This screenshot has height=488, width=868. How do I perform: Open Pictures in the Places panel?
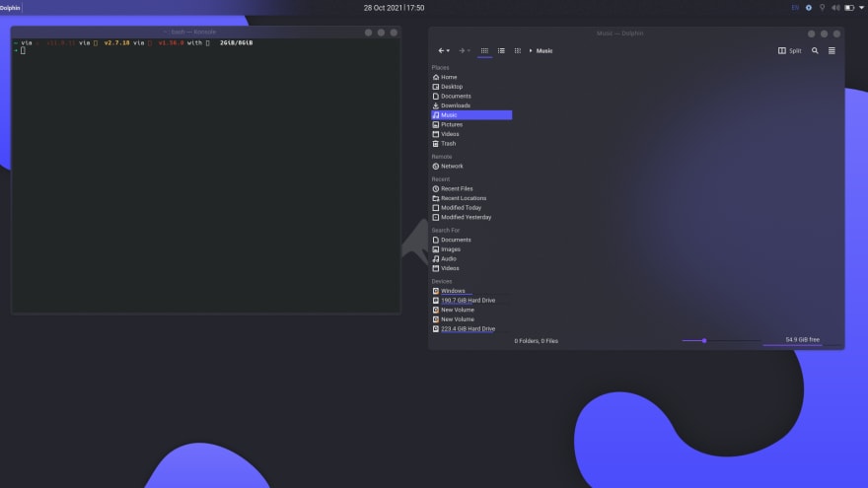471,124
